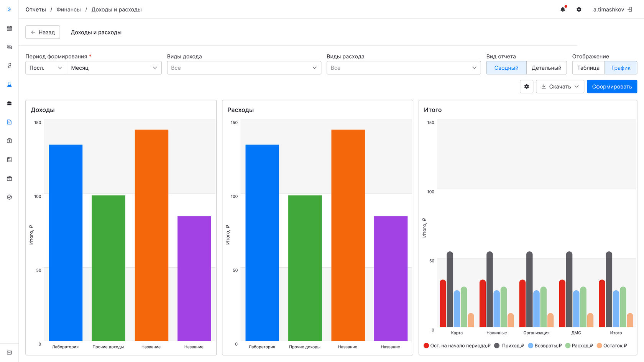Click 'Организация' axis label in Итого chart
Viewport: 644px width, 362px height.
pyautogui.click(x=536, y=333)
